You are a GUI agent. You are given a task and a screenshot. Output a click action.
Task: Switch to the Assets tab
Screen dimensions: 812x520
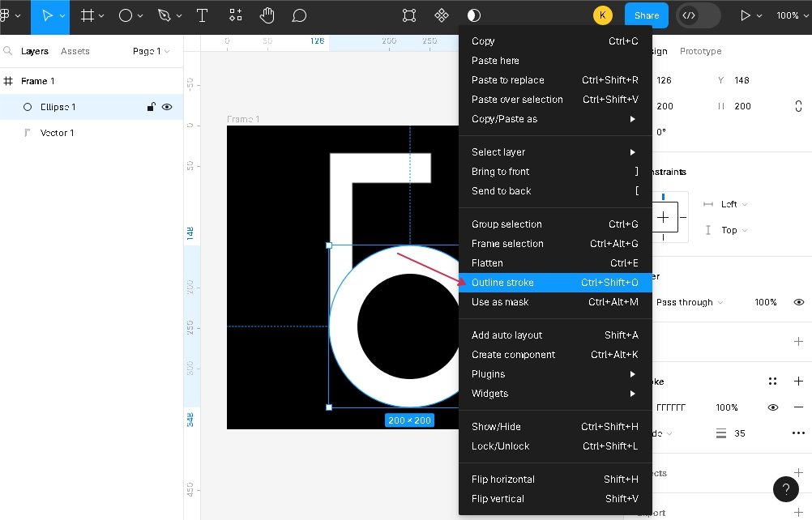75,51
